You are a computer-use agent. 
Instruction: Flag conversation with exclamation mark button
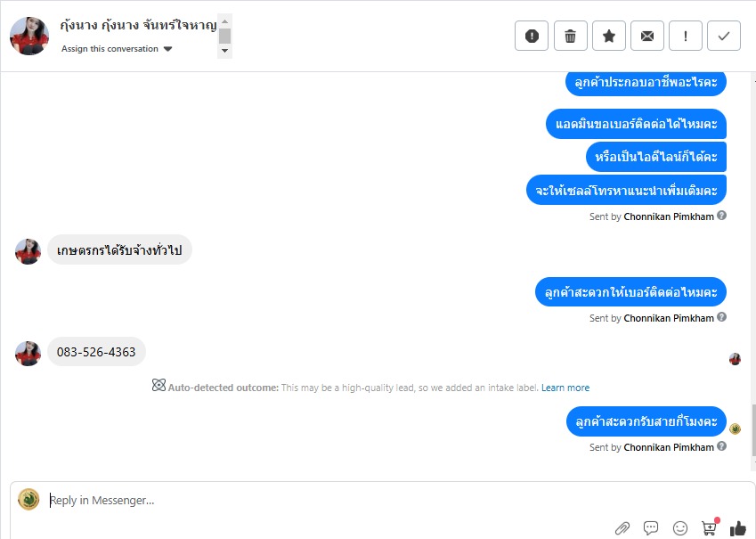686,36
